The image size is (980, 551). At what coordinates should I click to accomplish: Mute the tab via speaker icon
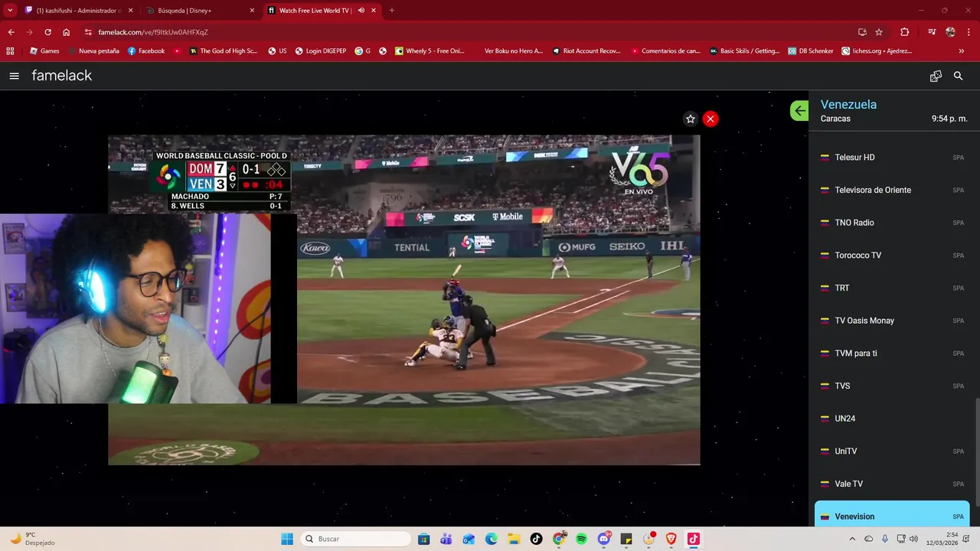(361, 11)
